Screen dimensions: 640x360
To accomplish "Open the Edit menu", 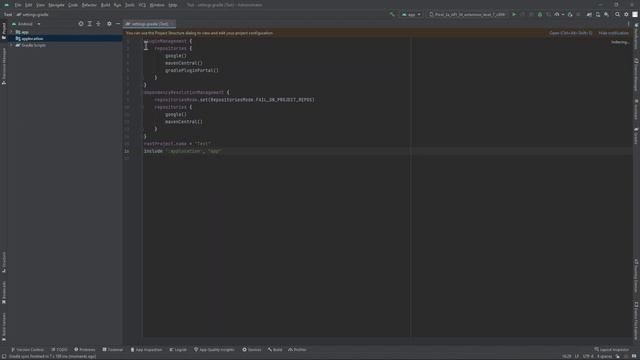I will click(x=29, y=5).
